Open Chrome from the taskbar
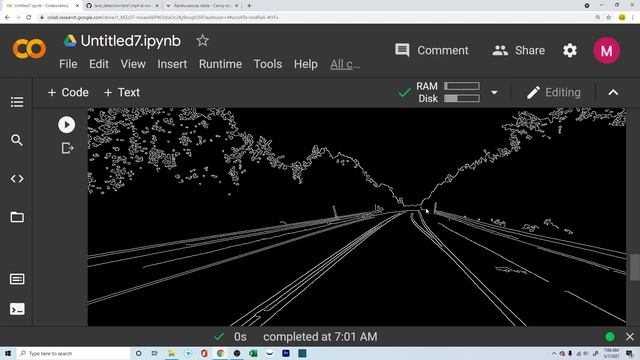The image size is (640, 360). tap(220, 353)
